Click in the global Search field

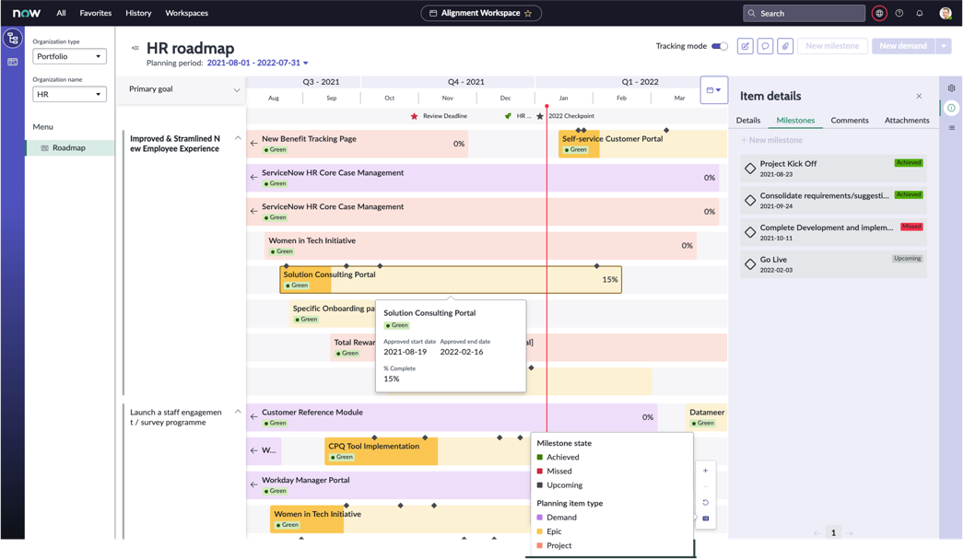point(805,13)
